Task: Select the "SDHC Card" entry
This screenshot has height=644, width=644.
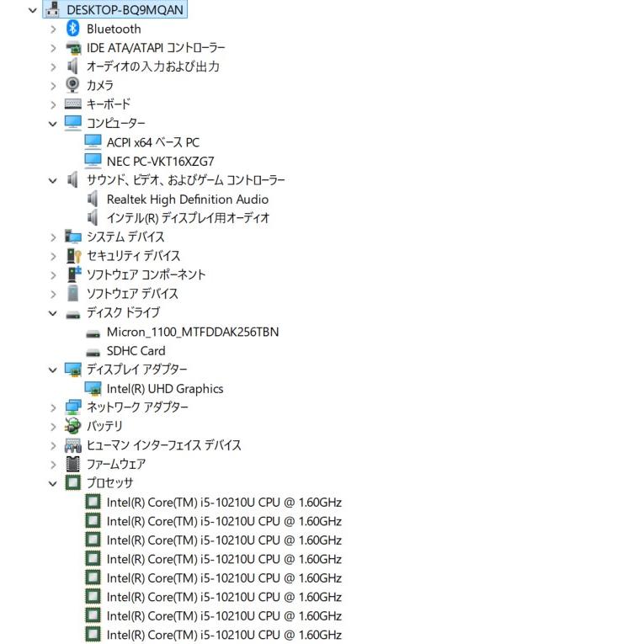Action: 136,350
